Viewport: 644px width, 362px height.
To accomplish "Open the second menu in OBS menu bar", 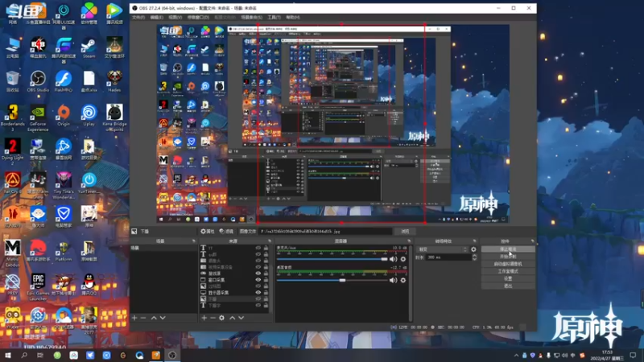I will click(156, 17).
